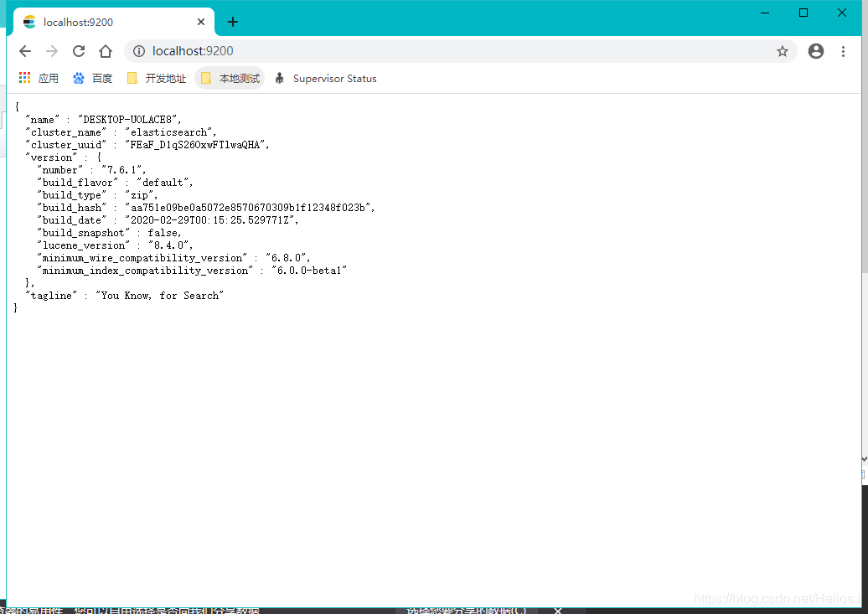Go back to the previous page
The image size is (868, 614).
(x=25, y=51)
